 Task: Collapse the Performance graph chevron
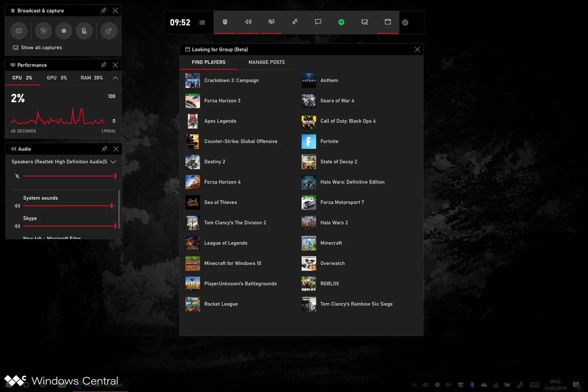point(115,78)
